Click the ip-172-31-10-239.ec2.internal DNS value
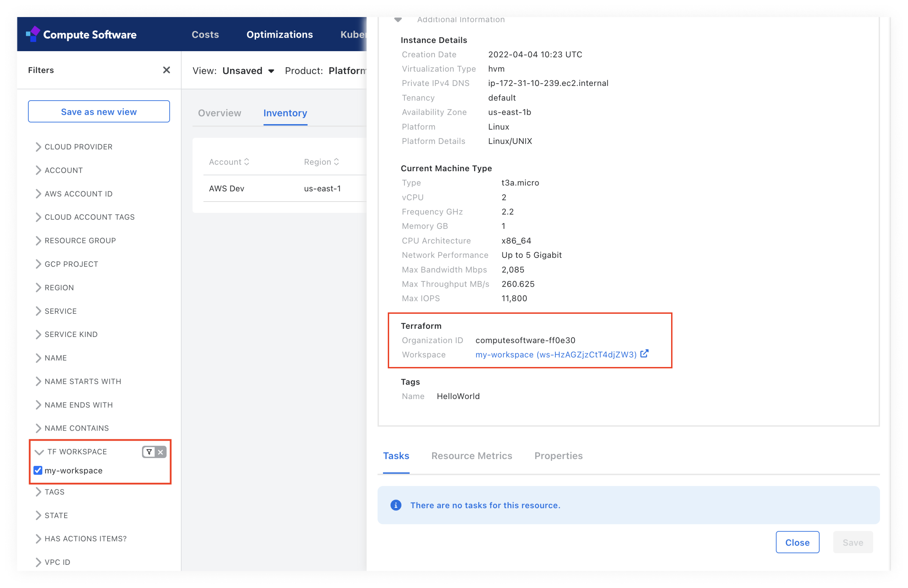 tap(548, 83)
